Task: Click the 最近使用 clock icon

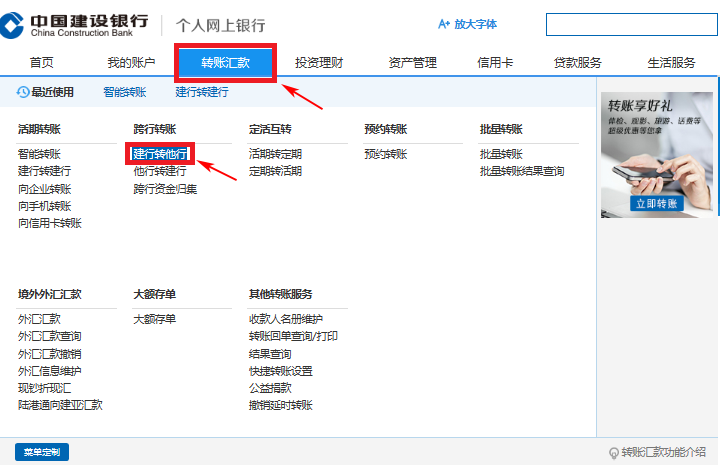Action: pyautogui.click(x=22, y=92)
